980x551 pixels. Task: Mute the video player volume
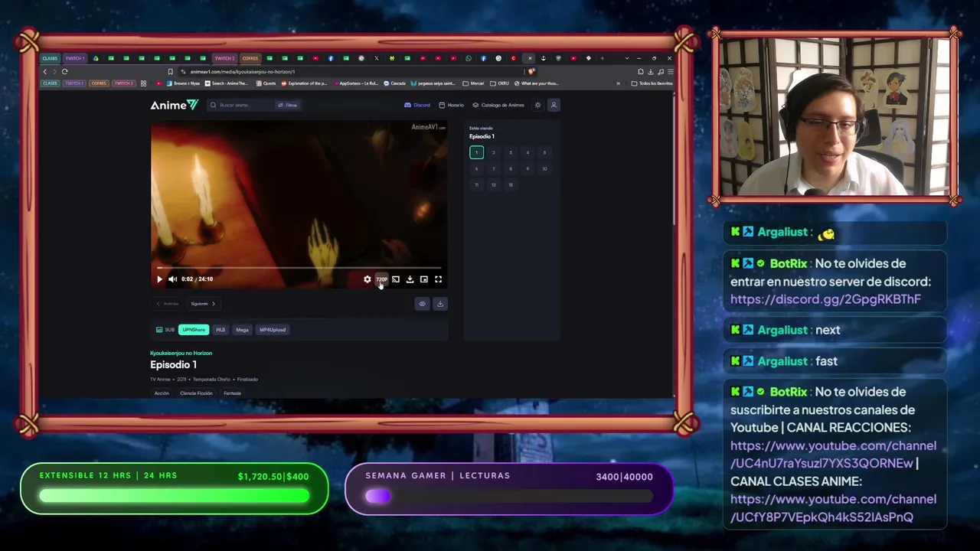coord(172,279)
